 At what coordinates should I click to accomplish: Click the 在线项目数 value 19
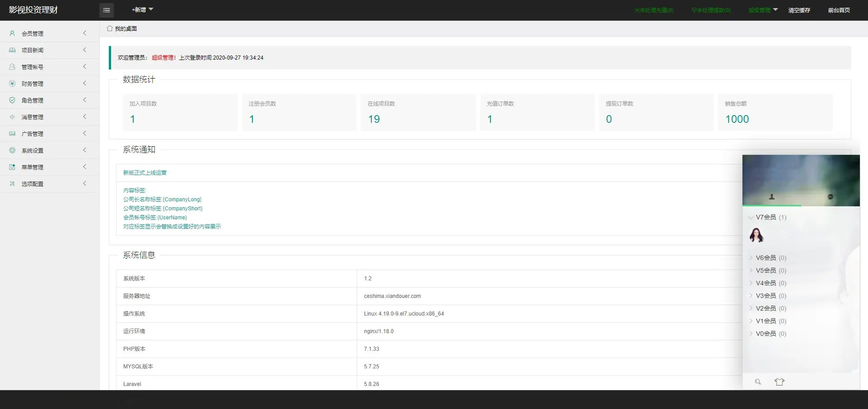click(x=374, y=119)
